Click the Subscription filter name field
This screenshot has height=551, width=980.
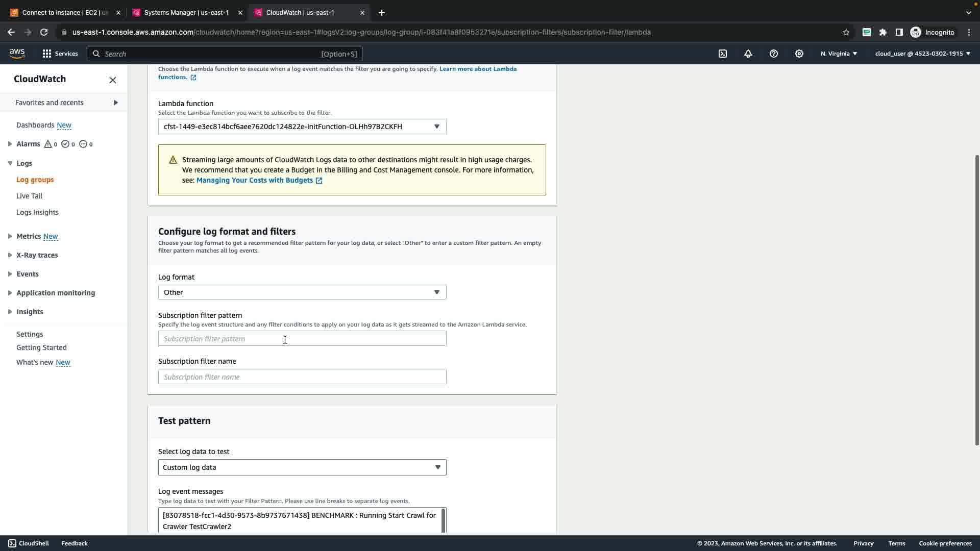(302, 377)
